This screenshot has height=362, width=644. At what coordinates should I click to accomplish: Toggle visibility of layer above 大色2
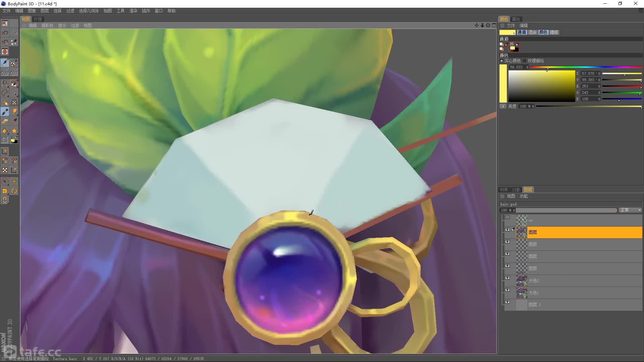pyautogui.click(x=507, y=266)
